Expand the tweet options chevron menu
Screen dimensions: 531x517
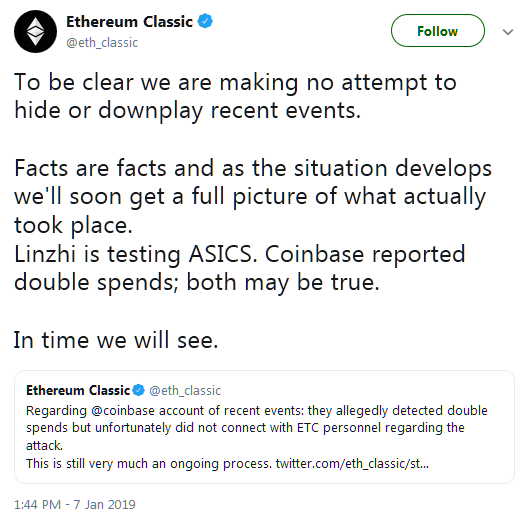coord(508,32)
